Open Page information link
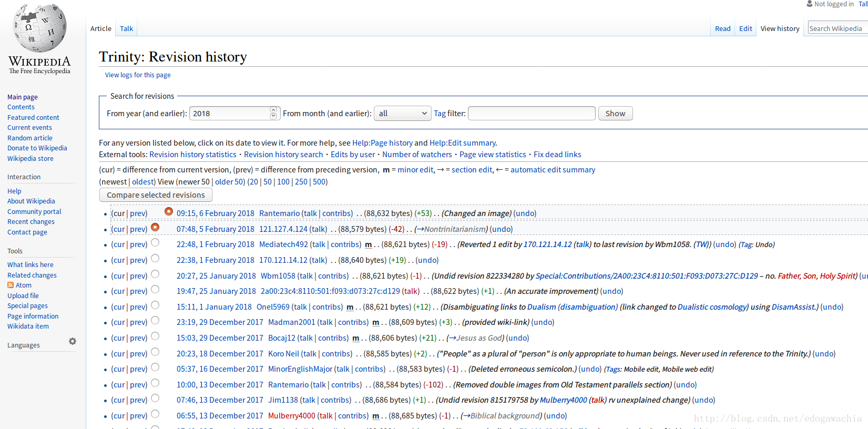The width and height of the screenshot is (868, 429). click(33, 316)
